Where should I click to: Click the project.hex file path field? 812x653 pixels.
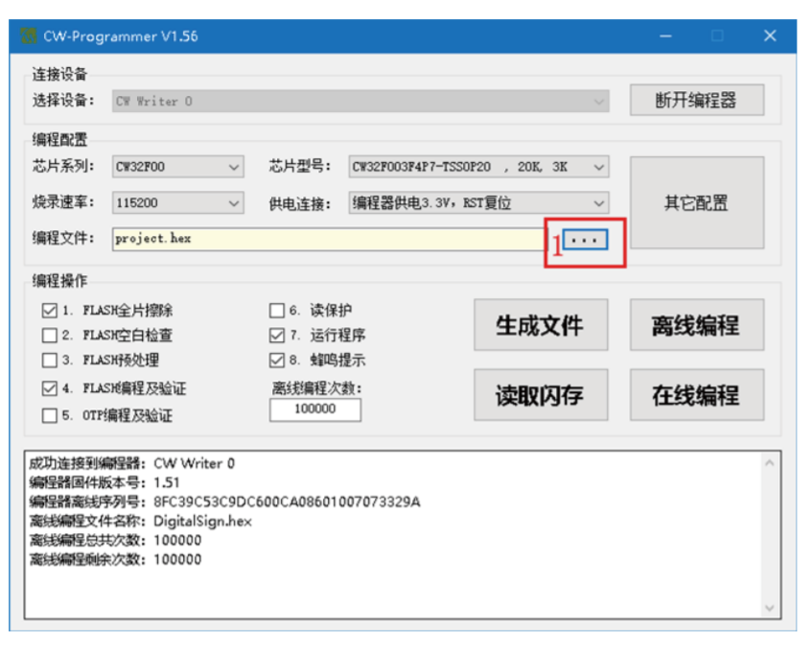tap(328, 239)
